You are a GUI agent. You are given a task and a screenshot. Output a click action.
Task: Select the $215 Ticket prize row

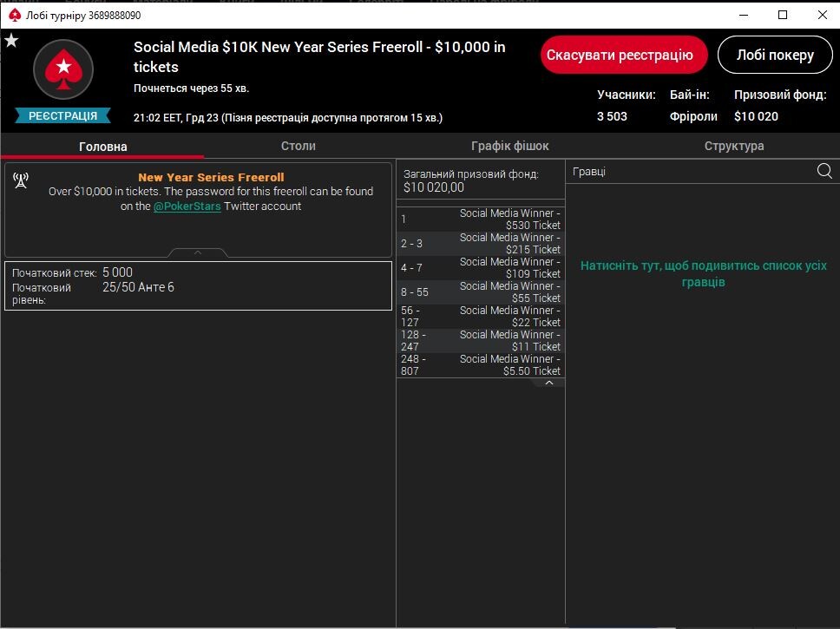481,243
